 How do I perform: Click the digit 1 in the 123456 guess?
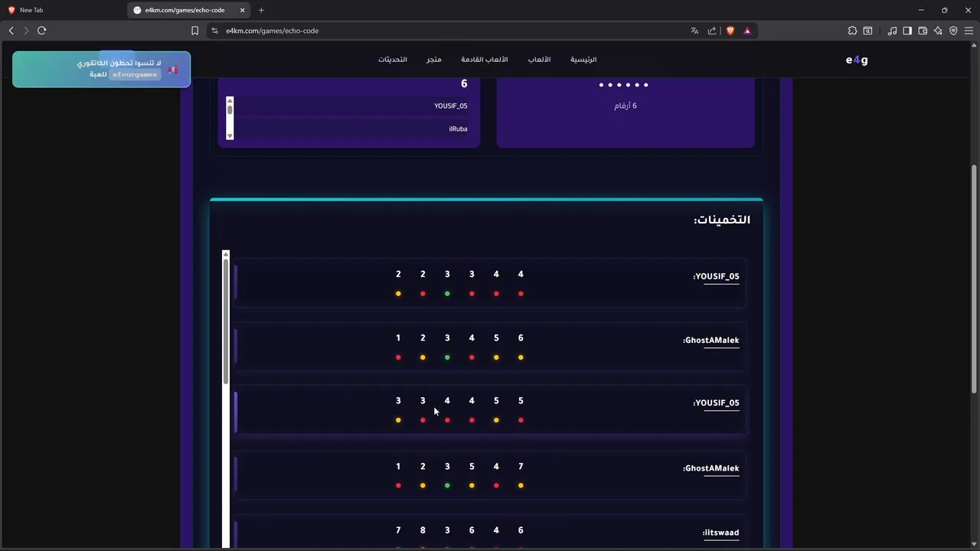[398, 337]
